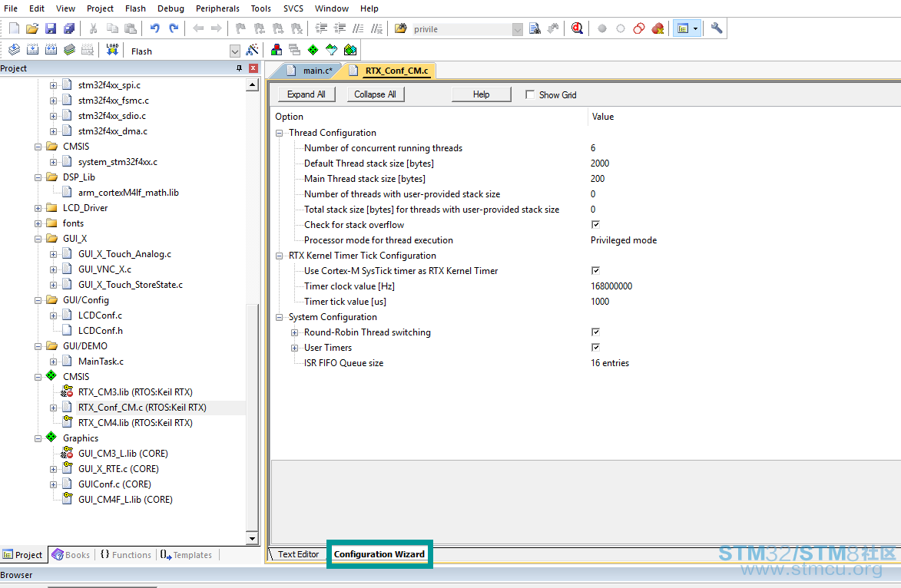The image size is (901, 588).
Task: Switch to the Books panel tab
Action: pos(71,555)
